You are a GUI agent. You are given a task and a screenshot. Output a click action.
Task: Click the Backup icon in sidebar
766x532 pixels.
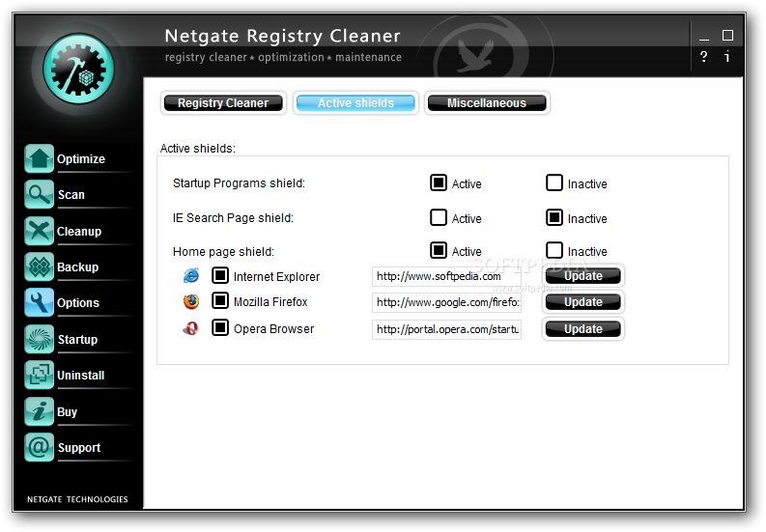pyautogui.click(x=39, y=266)
